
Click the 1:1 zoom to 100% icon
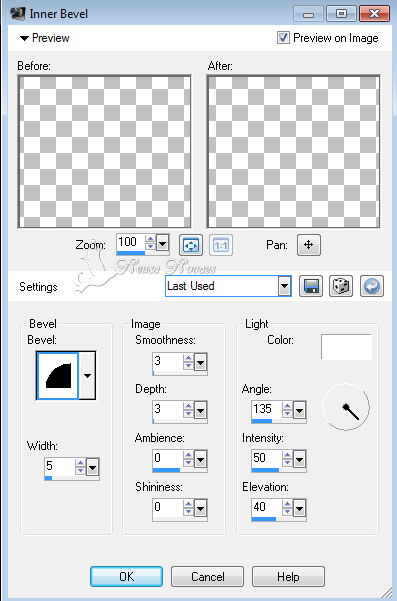point(221,245)
